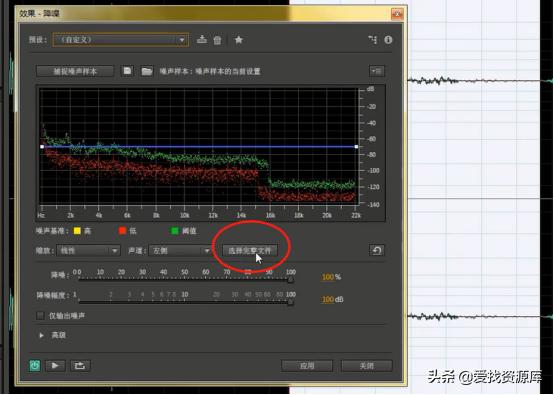Open the preset dropdown showing custom
The image size is (554, 395).
120,40
